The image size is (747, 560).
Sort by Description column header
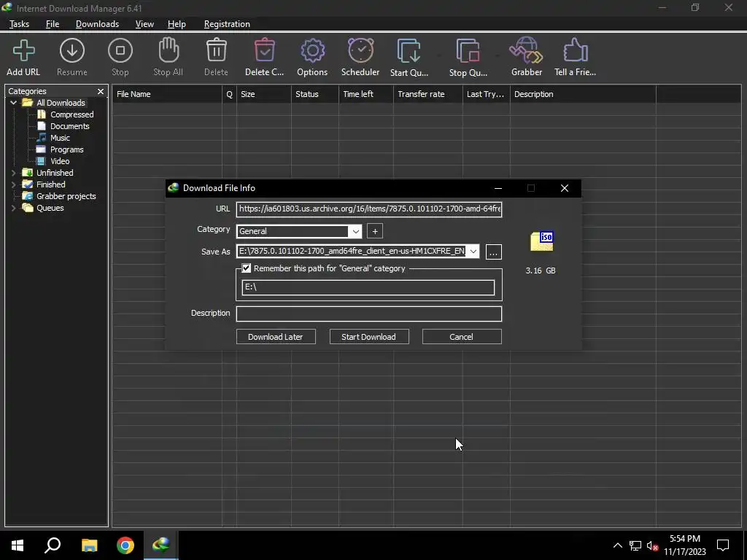583,94
